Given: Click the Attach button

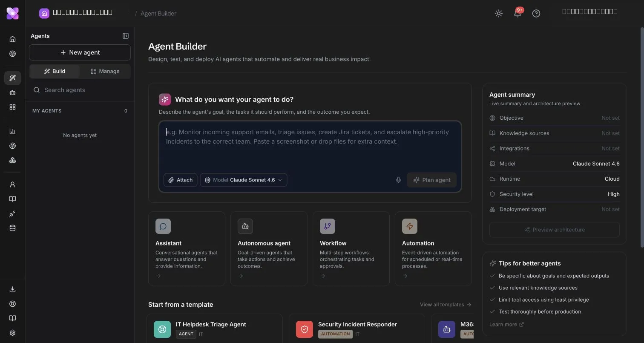Looking at the screenshot, I should (x=180, y=180).
